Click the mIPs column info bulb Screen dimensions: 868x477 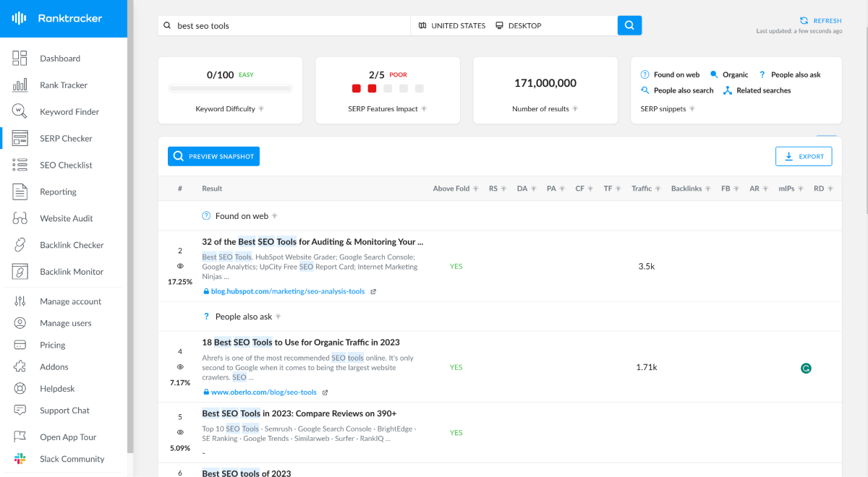(x=801, y=189)
